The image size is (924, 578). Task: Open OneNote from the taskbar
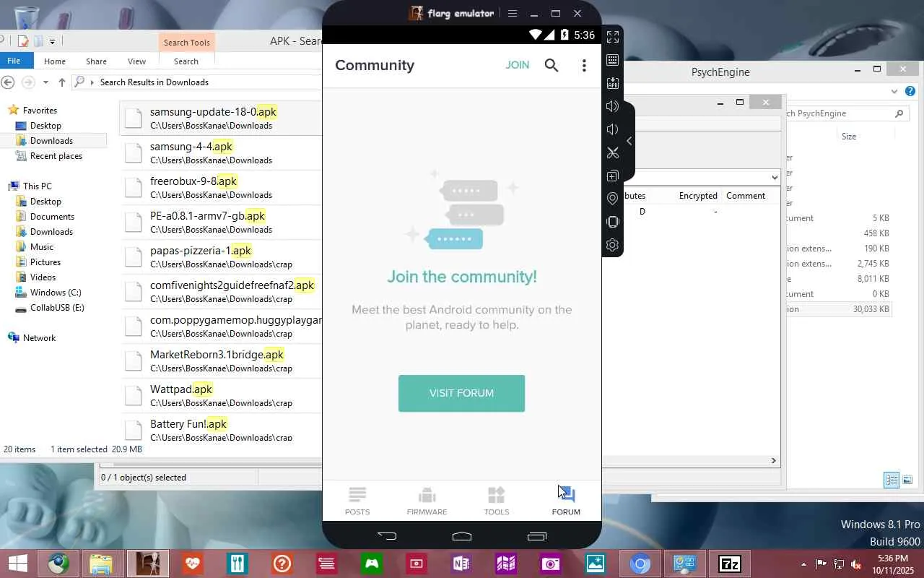point(461,564)
